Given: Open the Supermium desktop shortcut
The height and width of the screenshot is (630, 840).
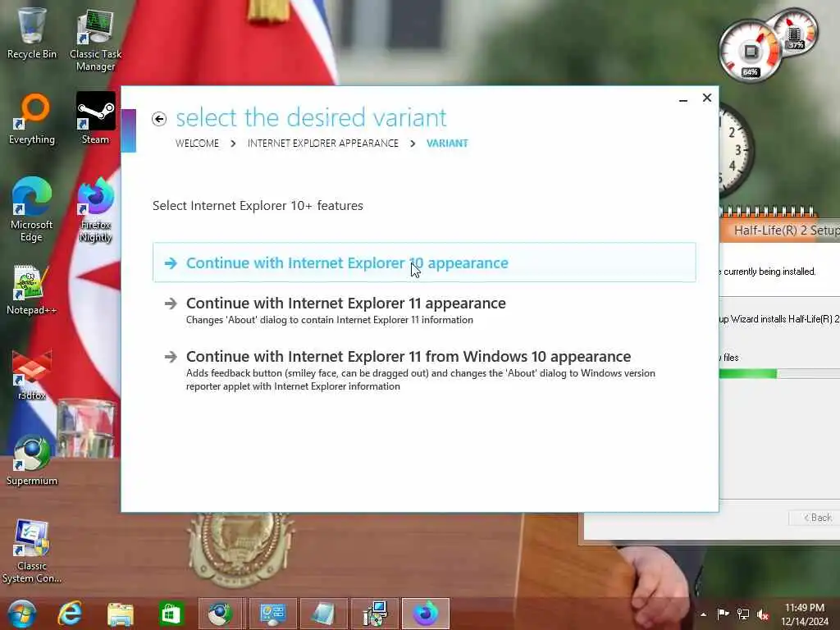Looking at the screenshot, I should 32,461.
